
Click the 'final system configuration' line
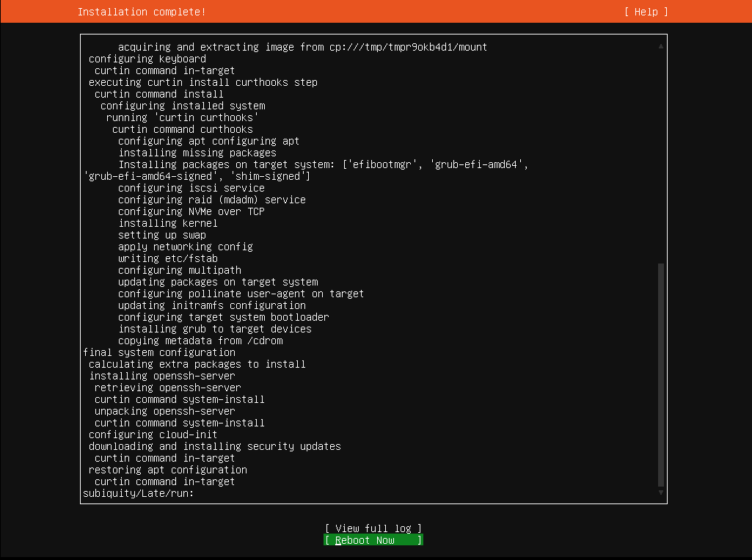tap(159, 353)
